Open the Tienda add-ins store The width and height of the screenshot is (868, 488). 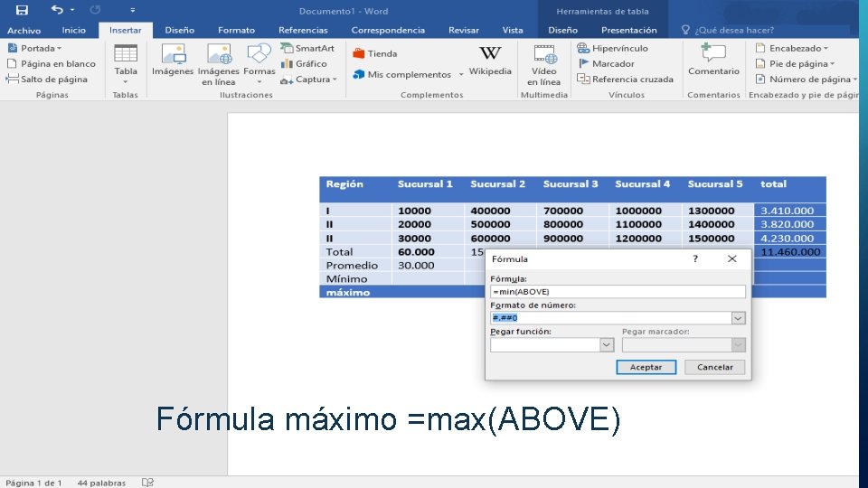(x=375, y=53)
